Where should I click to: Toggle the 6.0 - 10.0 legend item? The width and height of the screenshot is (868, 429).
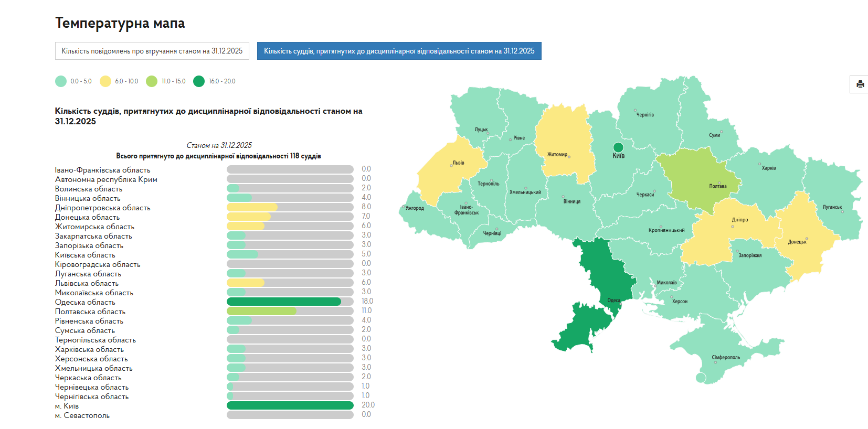[x=119, y=81]
